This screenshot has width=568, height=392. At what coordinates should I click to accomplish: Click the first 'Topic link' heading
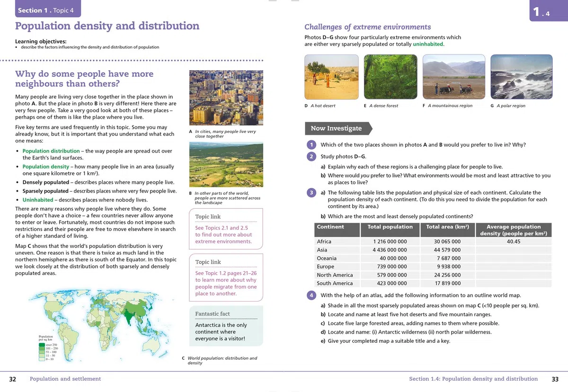coord(208,216)
